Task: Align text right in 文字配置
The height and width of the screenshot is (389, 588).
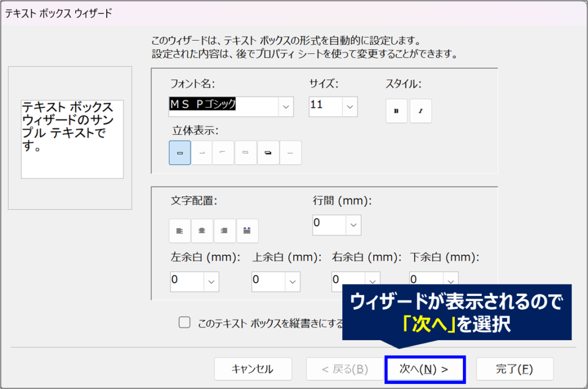Action: click(x=225, y=231)
